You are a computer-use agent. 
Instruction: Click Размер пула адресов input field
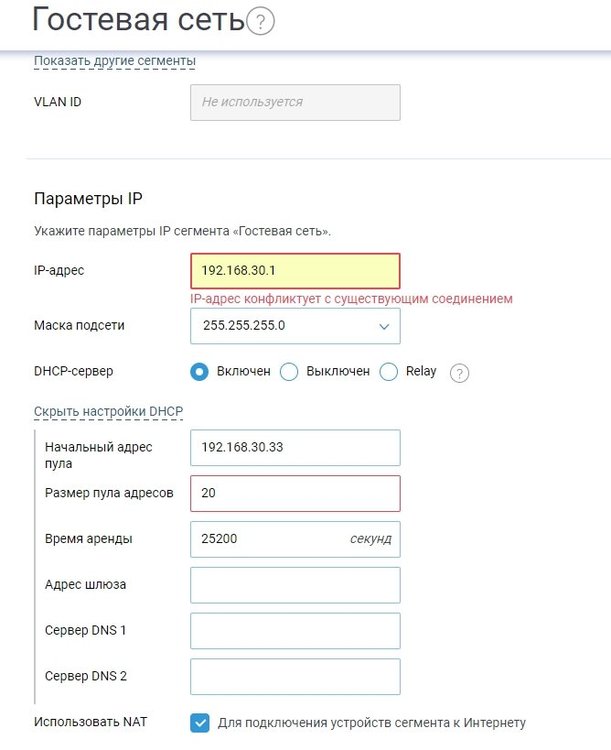[295, 493]
